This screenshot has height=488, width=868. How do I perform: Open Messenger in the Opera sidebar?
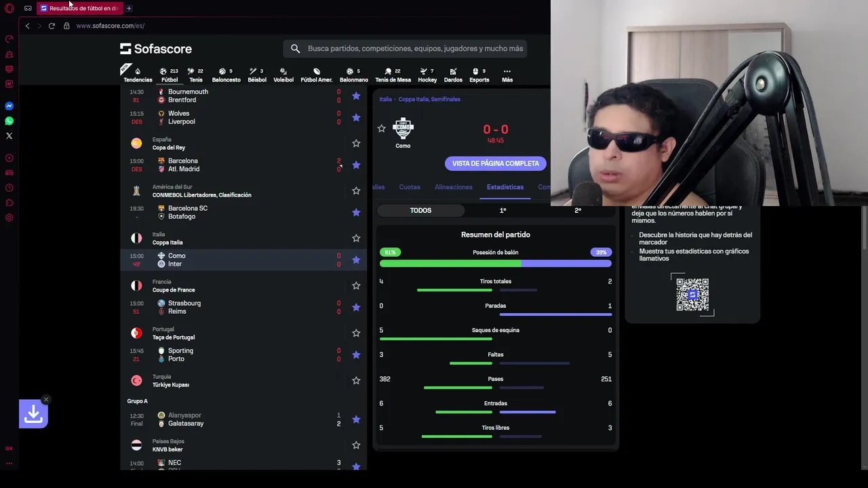click(x=9, y=106)
